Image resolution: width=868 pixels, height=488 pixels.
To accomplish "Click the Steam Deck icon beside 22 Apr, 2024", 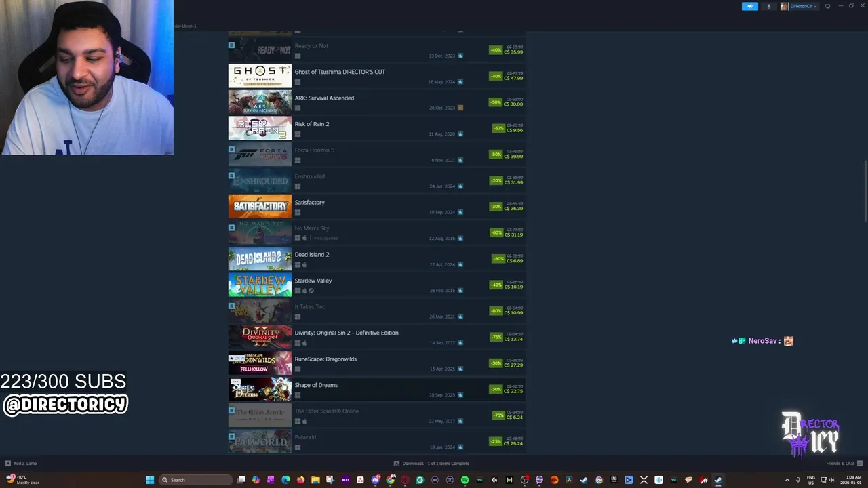I will pyautogui.click(x=460, y=264).
